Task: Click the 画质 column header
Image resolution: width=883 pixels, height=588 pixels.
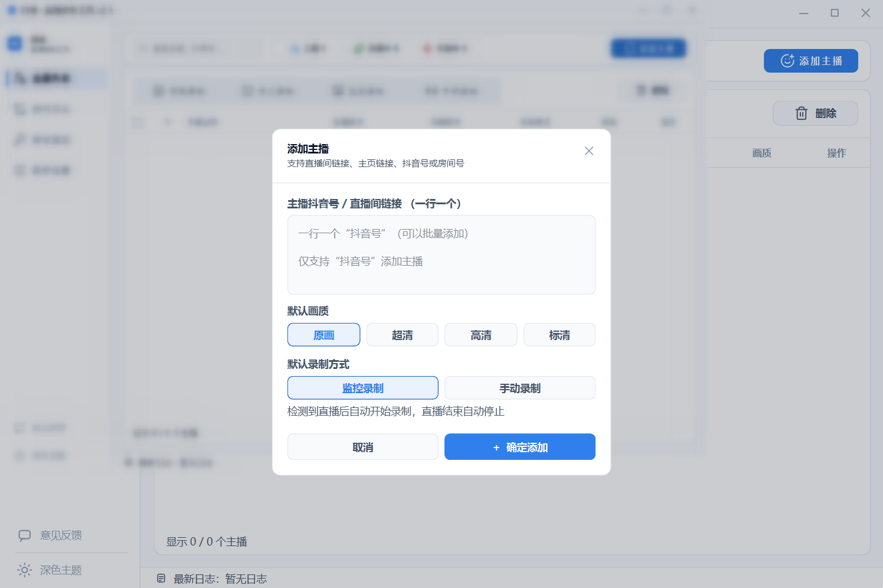Action: (x=761, y=153)
